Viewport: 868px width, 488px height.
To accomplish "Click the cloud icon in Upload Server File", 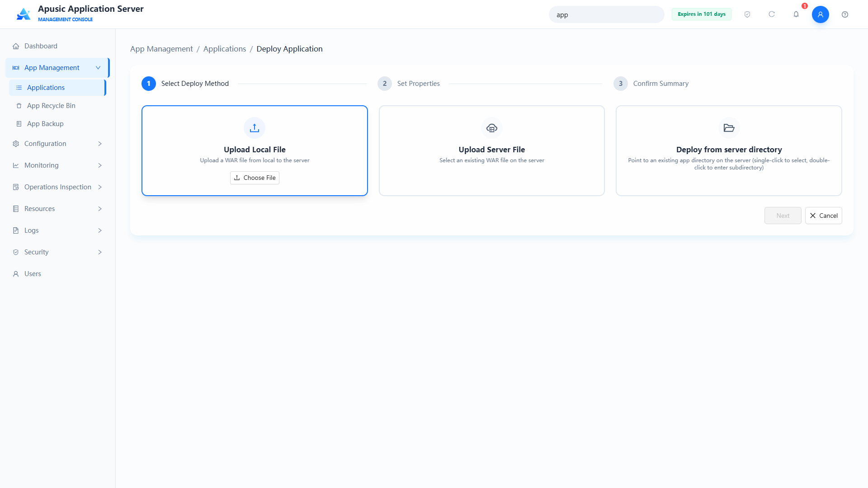I will click(492, 128).
